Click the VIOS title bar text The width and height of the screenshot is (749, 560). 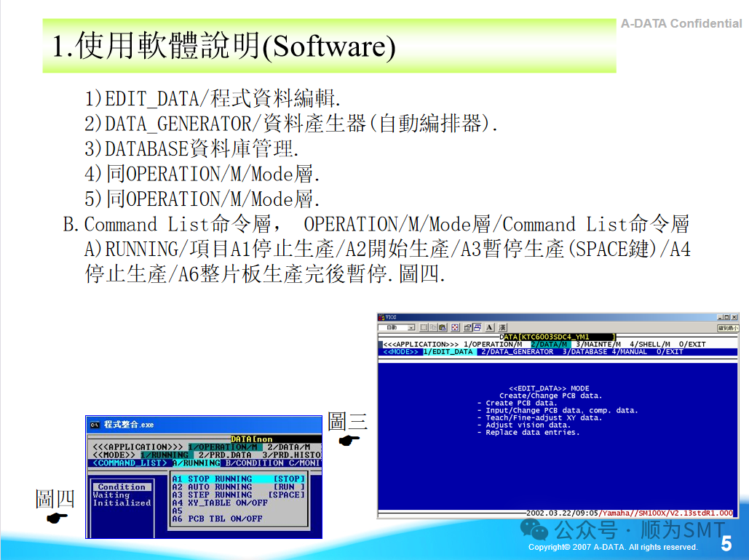[x=391, y=317]
